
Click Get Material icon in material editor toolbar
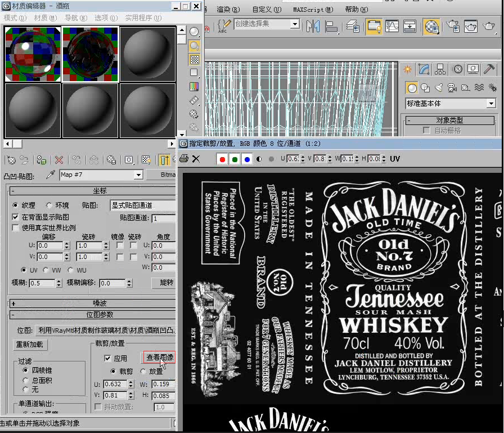point(11,159)
